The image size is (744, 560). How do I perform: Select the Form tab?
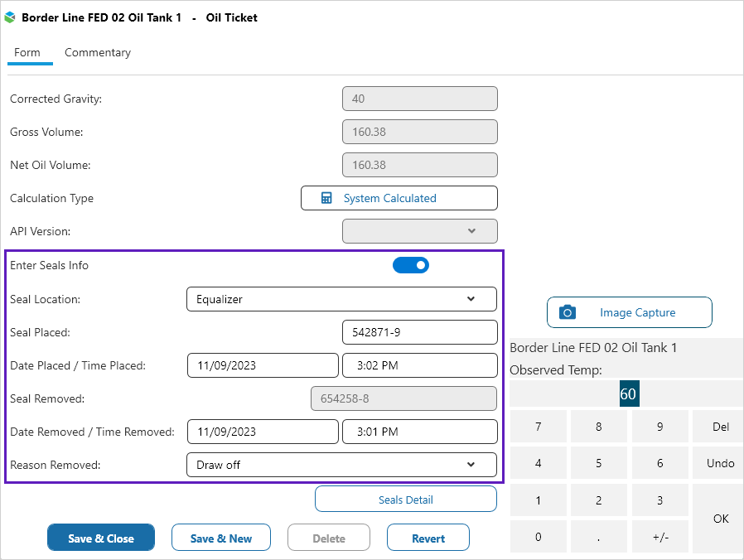(27, 52)
